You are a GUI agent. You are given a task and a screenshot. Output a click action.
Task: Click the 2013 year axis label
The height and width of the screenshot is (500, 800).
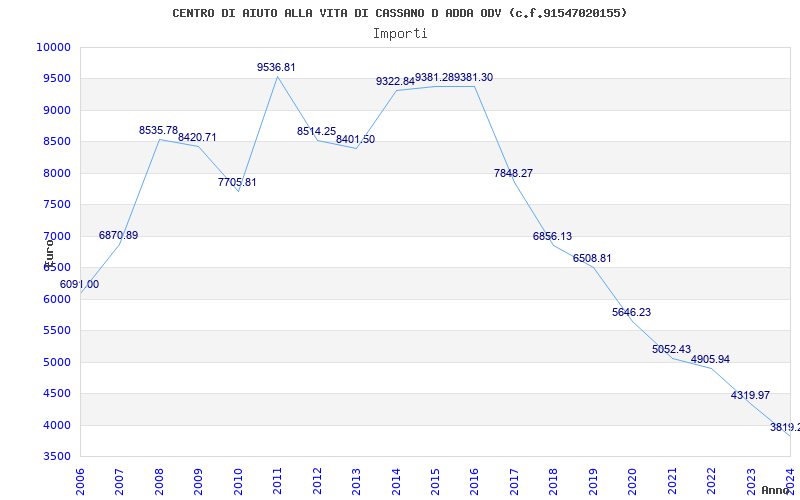pos(356,482)
